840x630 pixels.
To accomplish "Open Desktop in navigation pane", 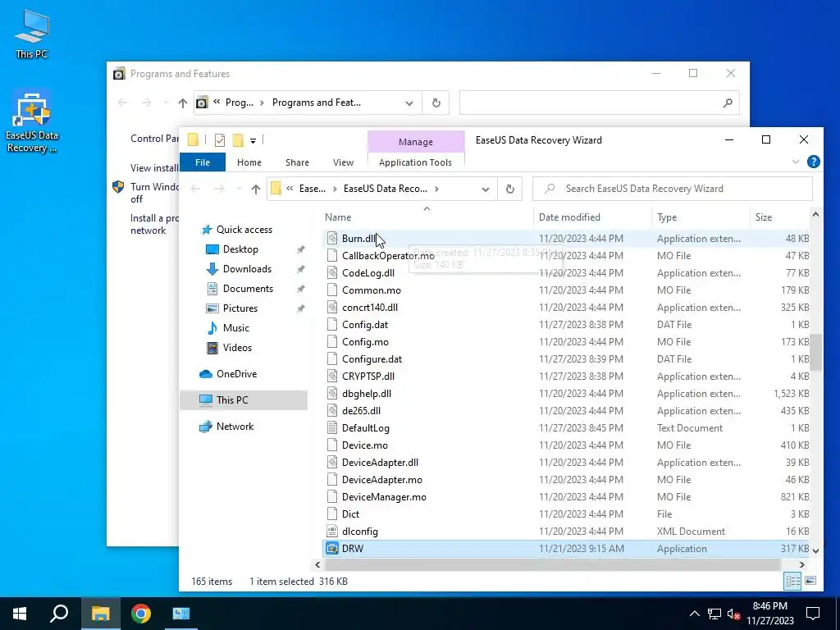I will coord(240,249).
